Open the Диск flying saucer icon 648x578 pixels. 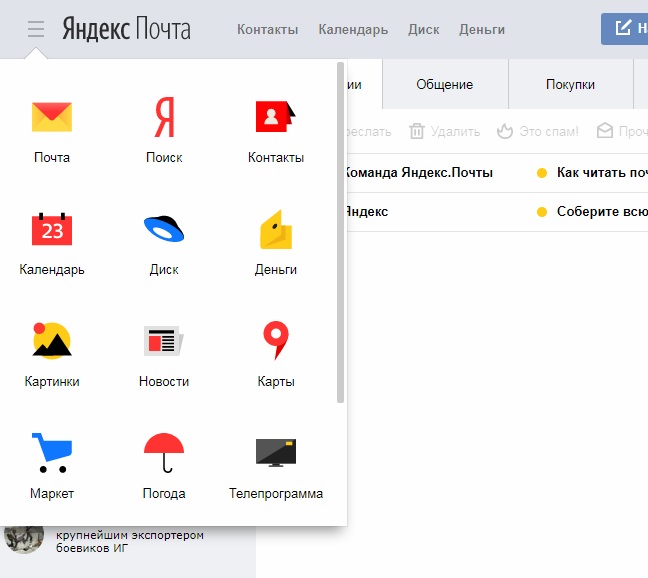coord(164,228)
